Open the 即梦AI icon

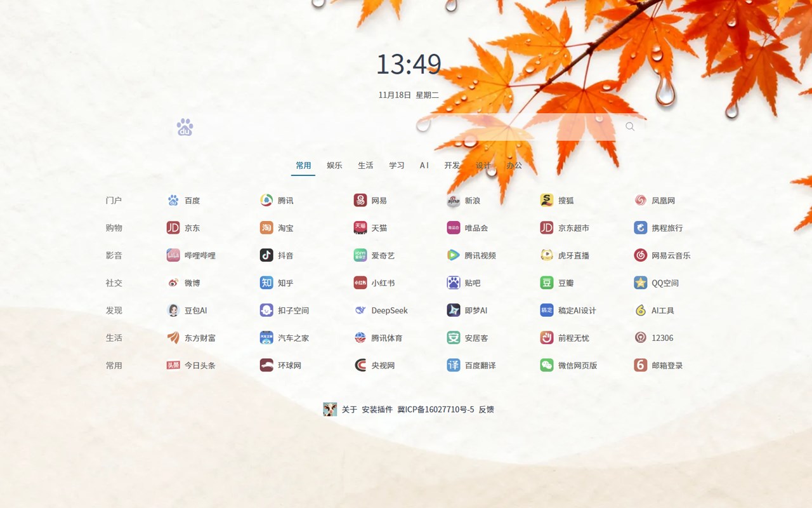(x=454, y=310)
